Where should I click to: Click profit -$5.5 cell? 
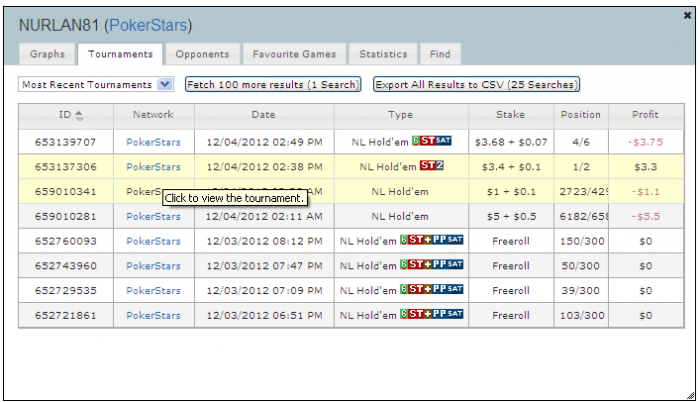[x=646, y=217]
